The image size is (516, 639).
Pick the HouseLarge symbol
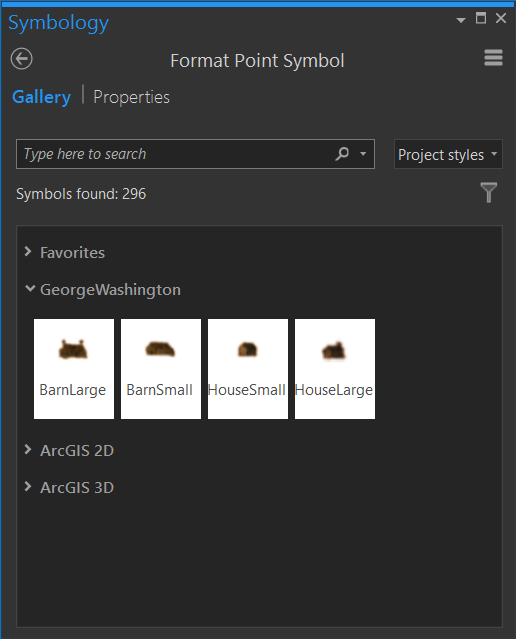(335, 369)
